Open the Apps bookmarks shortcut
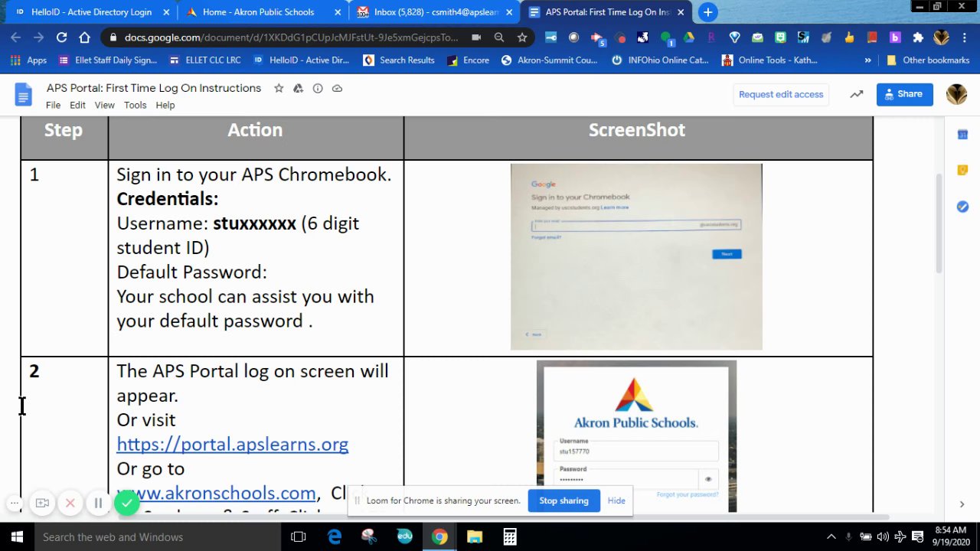 [x=29, y=60]
